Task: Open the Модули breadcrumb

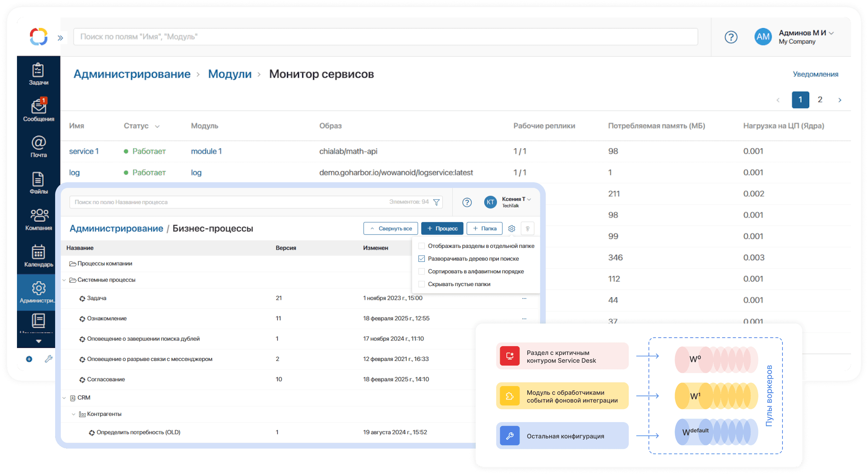Action: pyautogui.click(x=230, y=74)
